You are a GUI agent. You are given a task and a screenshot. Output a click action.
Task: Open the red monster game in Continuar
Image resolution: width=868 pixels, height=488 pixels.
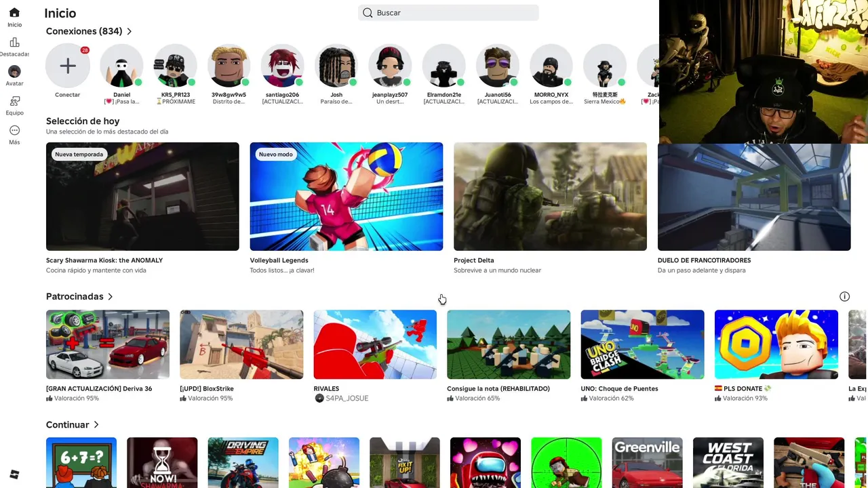(486, 462)
